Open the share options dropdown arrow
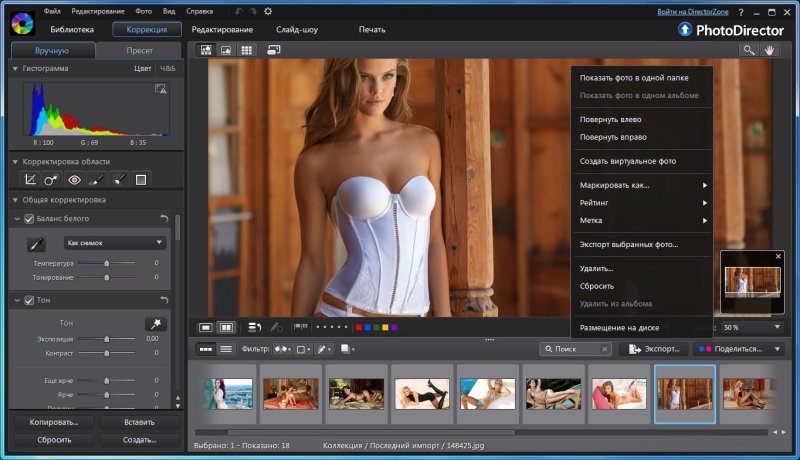This screenshot has width=800, height=460. click(x=777, y=349)
